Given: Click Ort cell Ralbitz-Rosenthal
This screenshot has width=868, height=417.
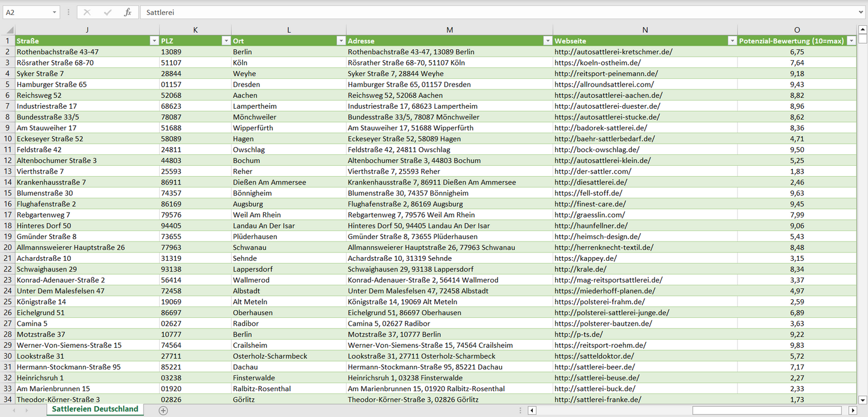Looking at the screenshot, I should click(x=289, y=388).
